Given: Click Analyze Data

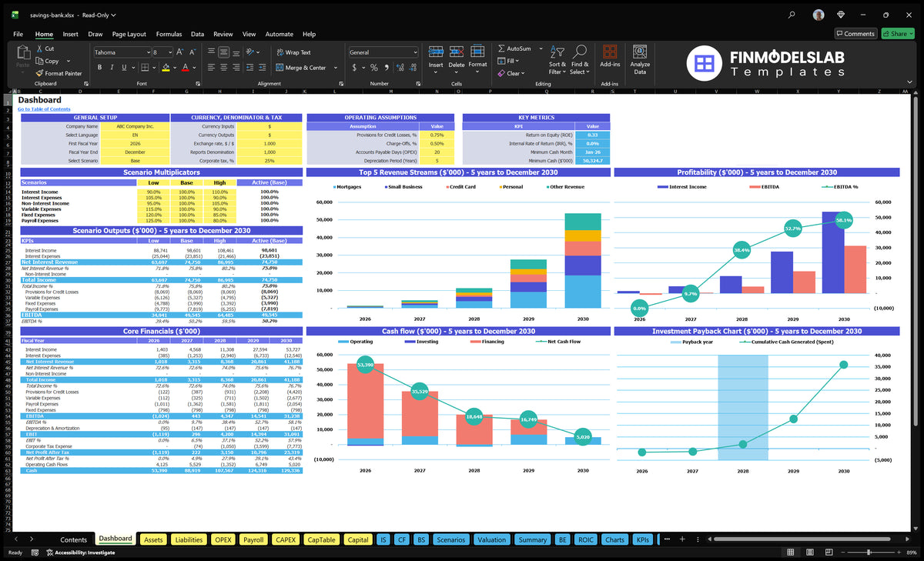Looking at the screenshot, I should pos(640,58).
